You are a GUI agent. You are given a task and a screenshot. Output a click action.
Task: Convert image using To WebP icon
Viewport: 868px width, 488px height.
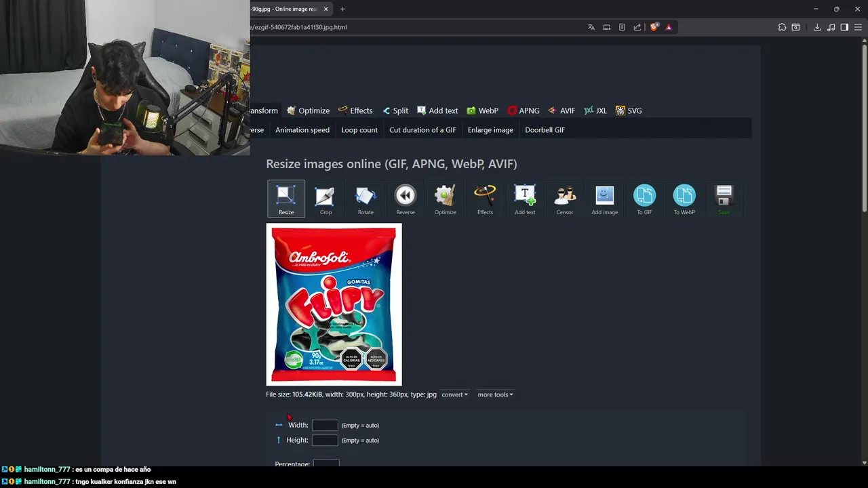coord(684,199)
